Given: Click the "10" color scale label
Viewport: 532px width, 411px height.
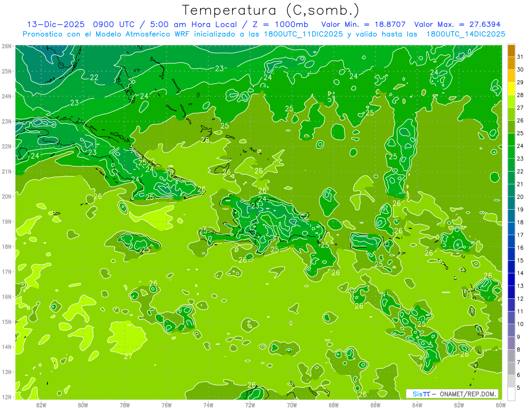Looking at the screenshot, I should pyautogui.click(x=520, y=324).
